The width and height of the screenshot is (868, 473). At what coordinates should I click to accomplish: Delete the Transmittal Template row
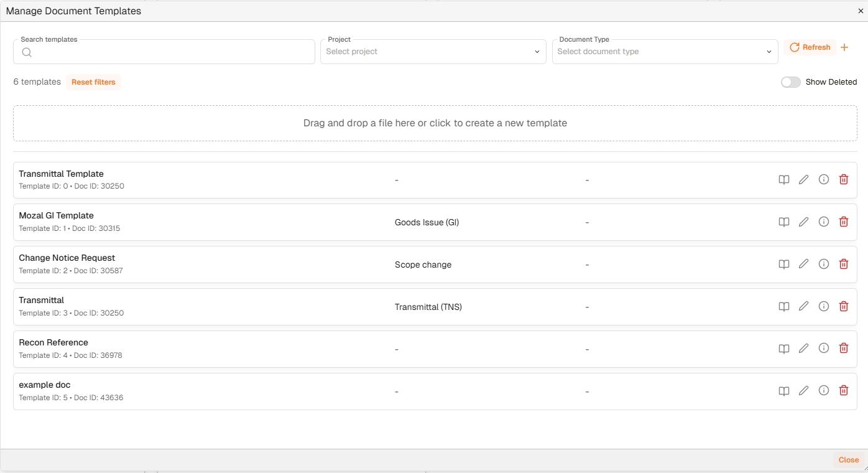[844, 180]
